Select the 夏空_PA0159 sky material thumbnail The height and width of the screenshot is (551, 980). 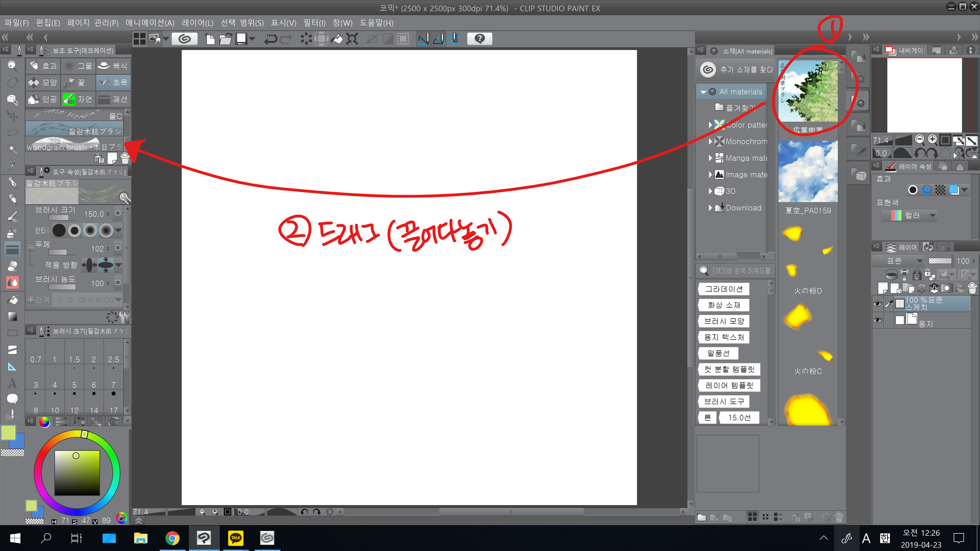[808, 171]
